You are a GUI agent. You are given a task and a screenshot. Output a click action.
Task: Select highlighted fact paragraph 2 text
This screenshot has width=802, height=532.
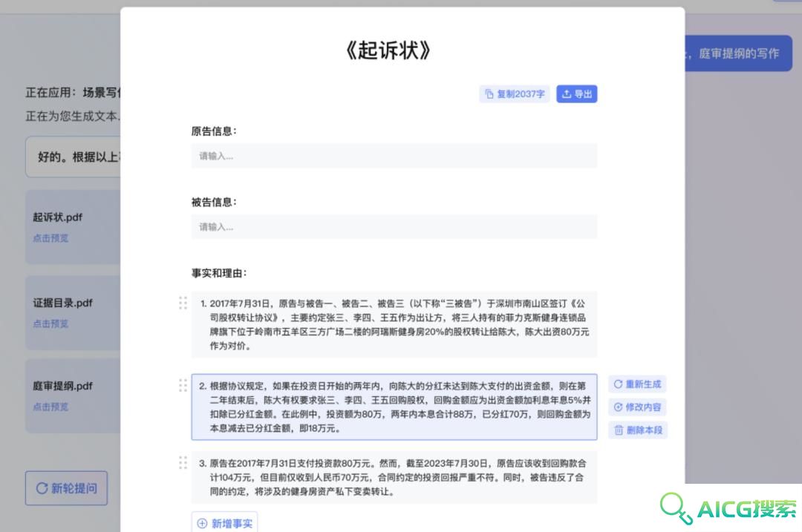pyautogui.click(x=394, y=407)
